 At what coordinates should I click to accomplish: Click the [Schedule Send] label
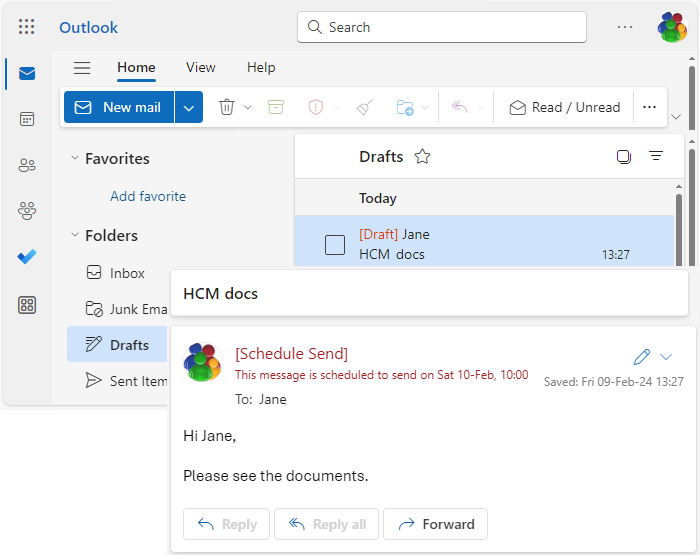point(292,354)
